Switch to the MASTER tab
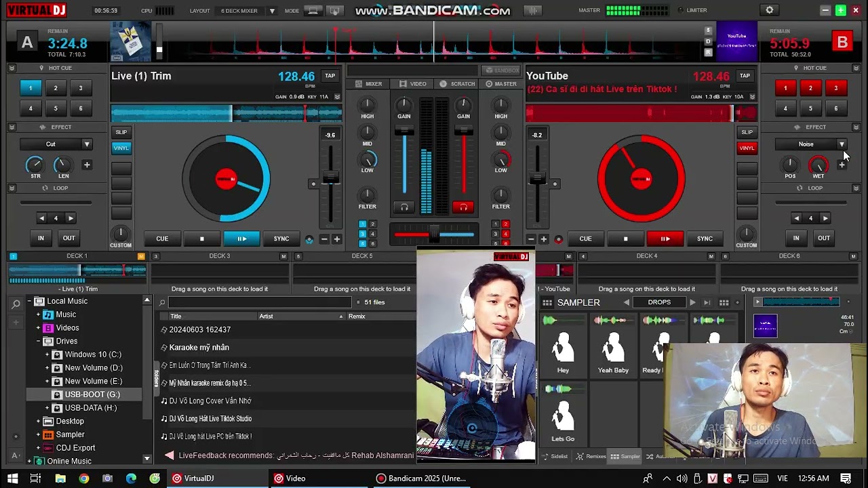Viewport: 868px width, 488px height. (501, 84)
